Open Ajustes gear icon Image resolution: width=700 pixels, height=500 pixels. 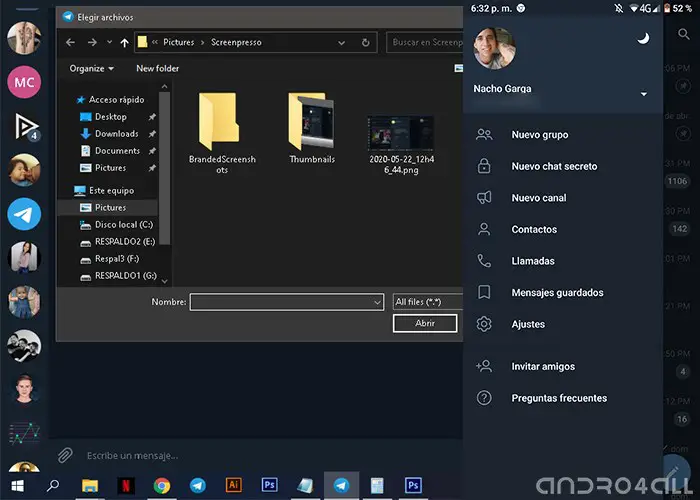[x=484, y=325]
